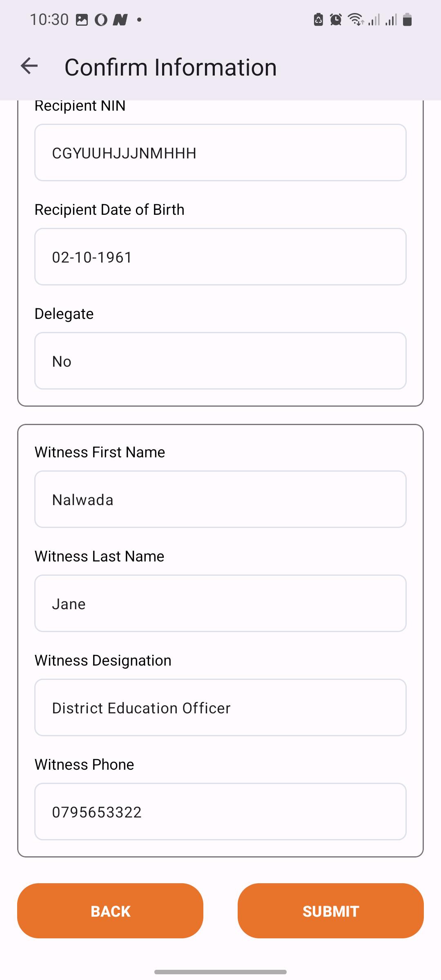Tap the back arrow icon
Screen dimensions: 441x980
pos(29,66)
